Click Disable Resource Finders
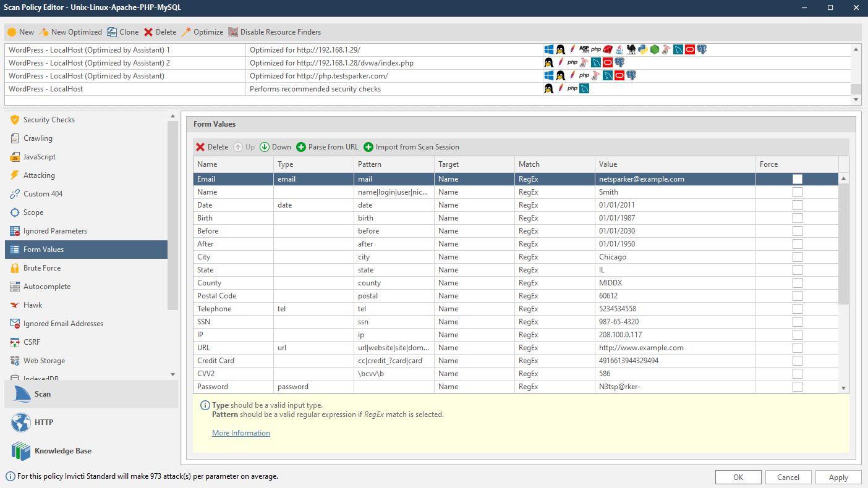 pos(274,32)
